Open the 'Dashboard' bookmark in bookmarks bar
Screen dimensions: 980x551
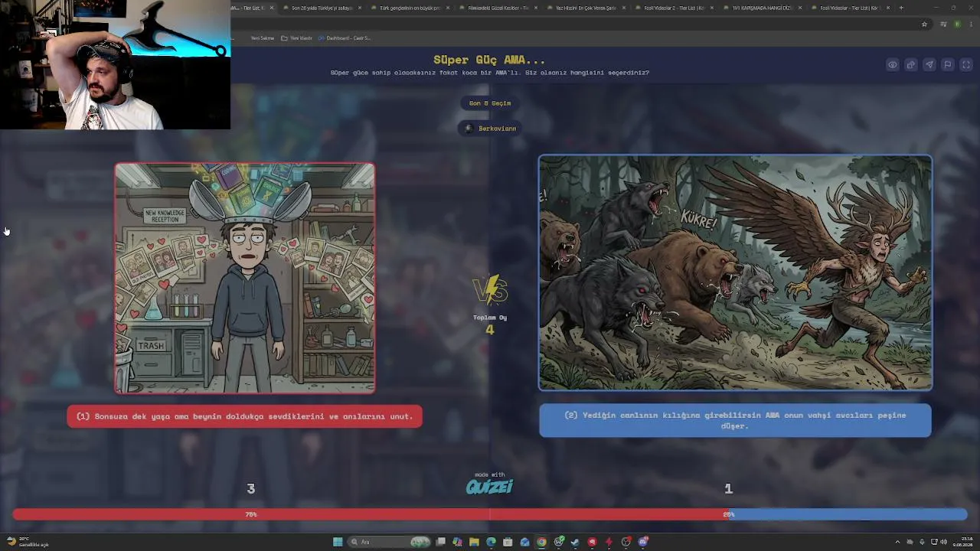[x=345, y=37]
